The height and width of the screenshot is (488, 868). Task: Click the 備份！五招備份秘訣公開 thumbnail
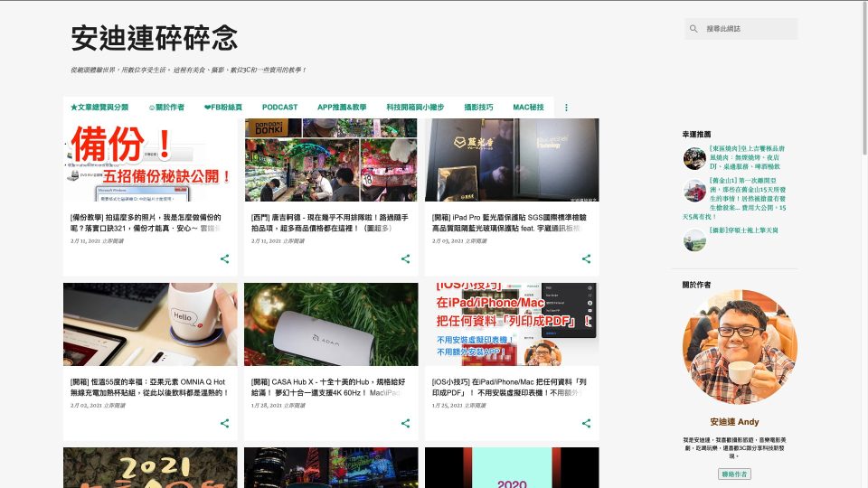[150, 160]
